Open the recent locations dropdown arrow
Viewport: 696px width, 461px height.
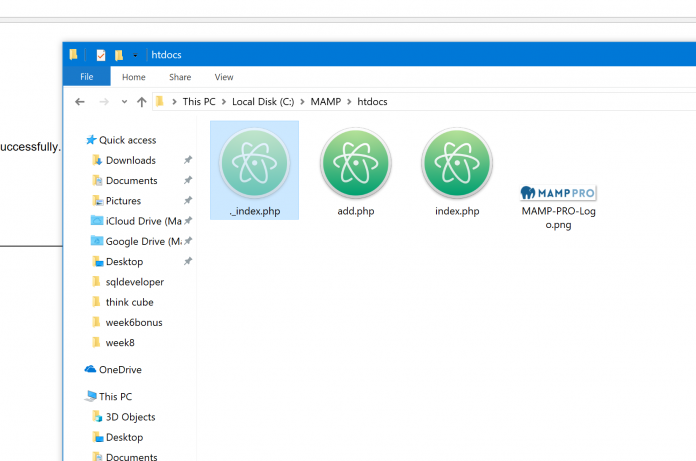click(122, 102)
